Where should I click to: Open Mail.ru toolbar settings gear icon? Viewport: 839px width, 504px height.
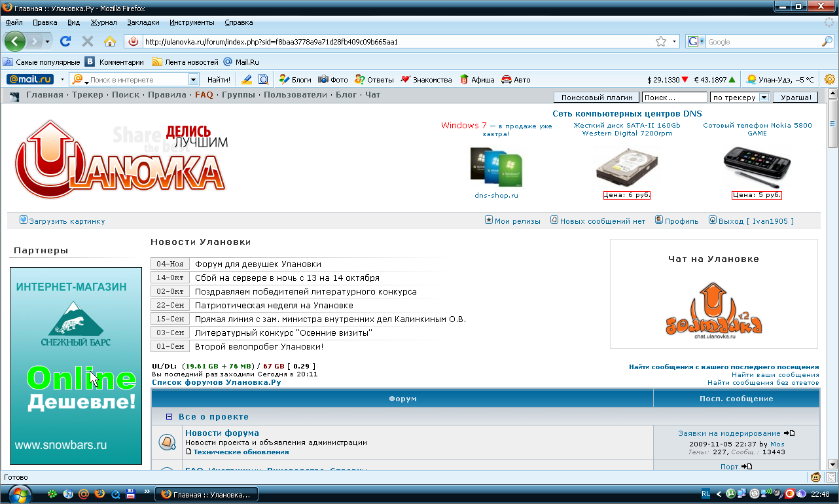coord(830,80)
